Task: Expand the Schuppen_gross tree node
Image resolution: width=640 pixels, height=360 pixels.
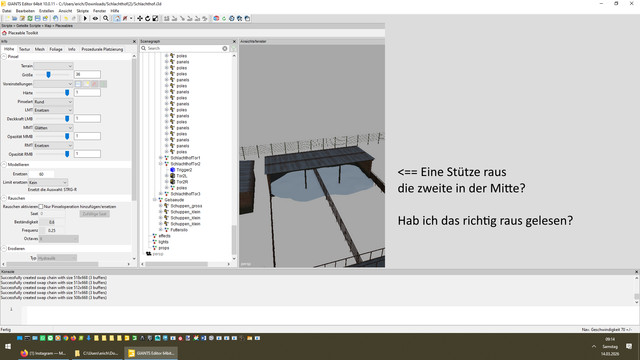Action: coord(160,206)
